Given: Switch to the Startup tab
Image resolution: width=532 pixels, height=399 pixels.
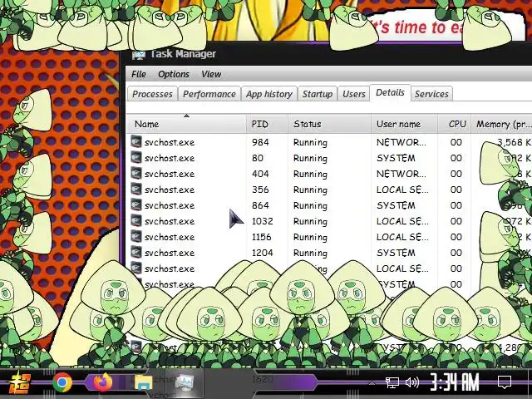Looking at the screenshot, I should pos(318,94).
